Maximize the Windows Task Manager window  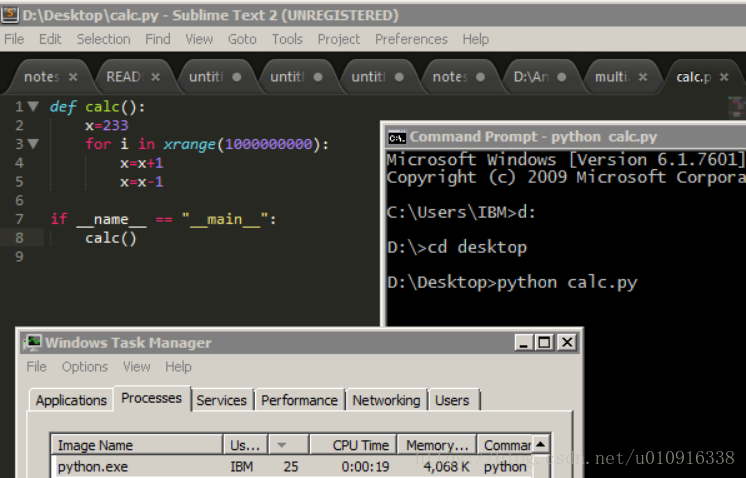coord(545,342)
